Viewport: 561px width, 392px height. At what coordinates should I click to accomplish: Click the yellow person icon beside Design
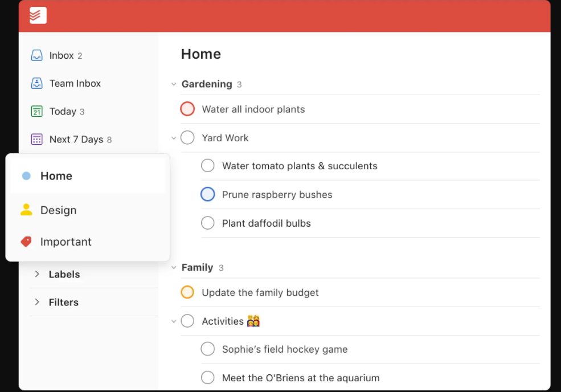(x=26, y=210)
